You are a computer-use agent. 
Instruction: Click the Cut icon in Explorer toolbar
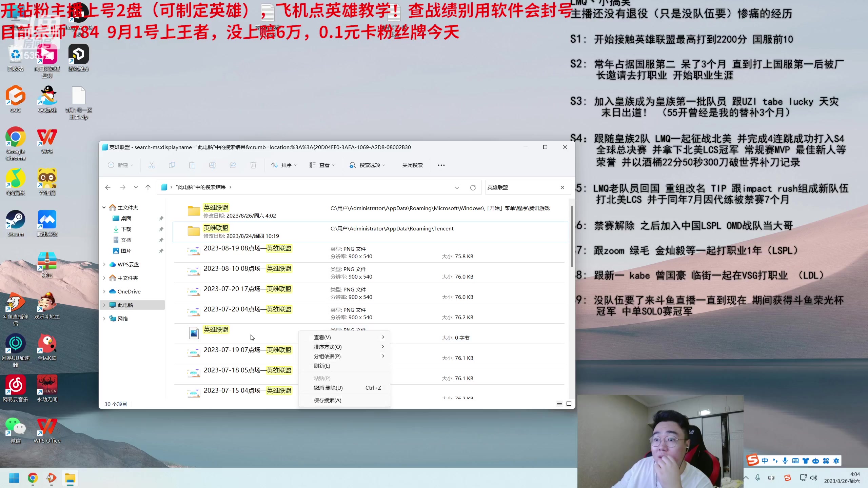[152, 165]
